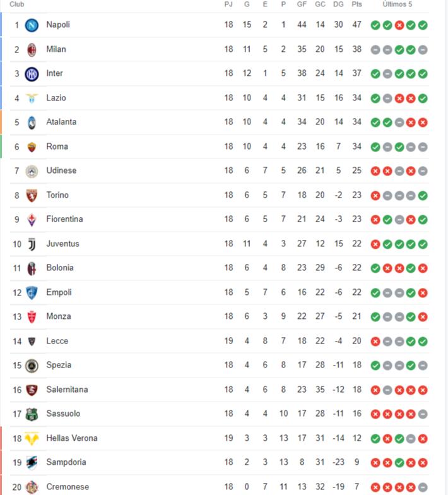
Task: Click the Sampdoria crest icon
Action: 32,462
